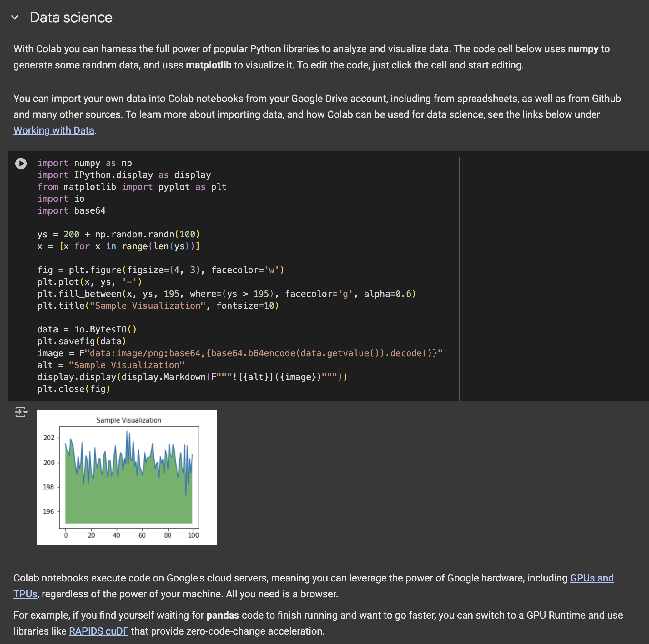The image size is (649, 644).
Task: Click the bold word pandas
Action: [x=222, y=615]
